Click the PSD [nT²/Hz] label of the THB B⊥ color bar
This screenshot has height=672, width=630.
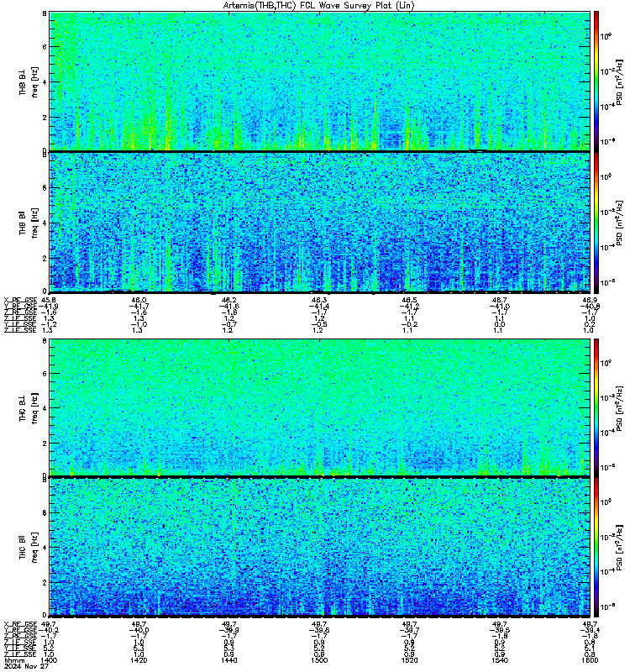(x=620, y=82)
